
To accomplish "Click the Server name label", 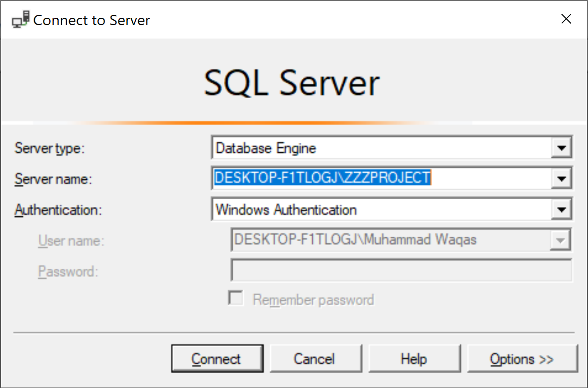I will pos(53,179).
